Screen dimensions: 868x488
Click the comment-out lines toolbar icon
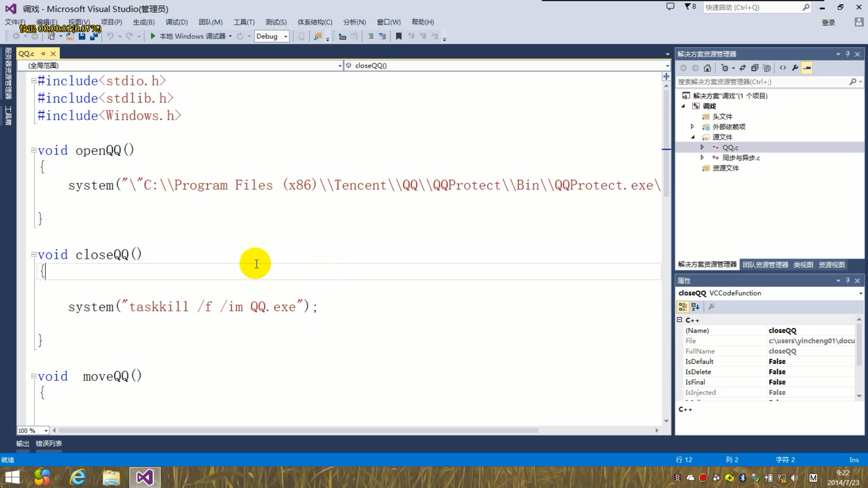[370, 36]
